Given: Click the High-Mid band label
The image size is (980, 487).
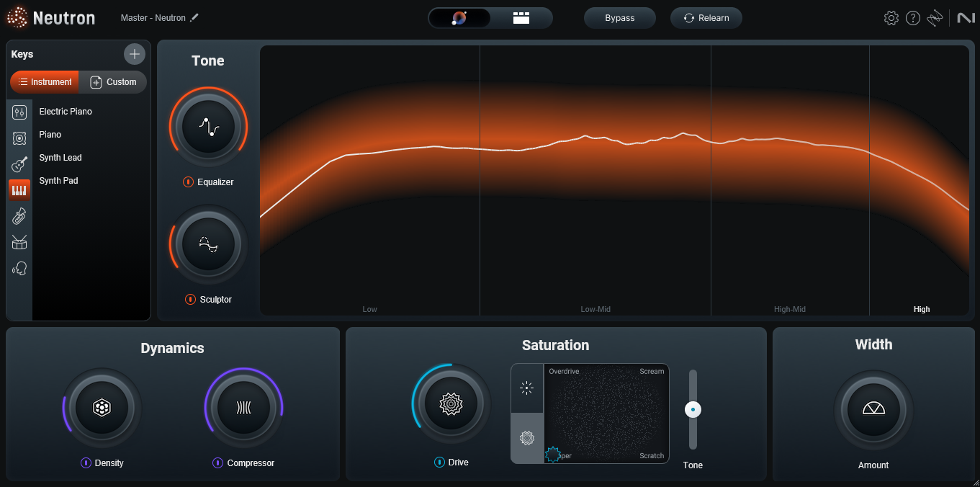Looking at the screenshot, I should [790, 309].
